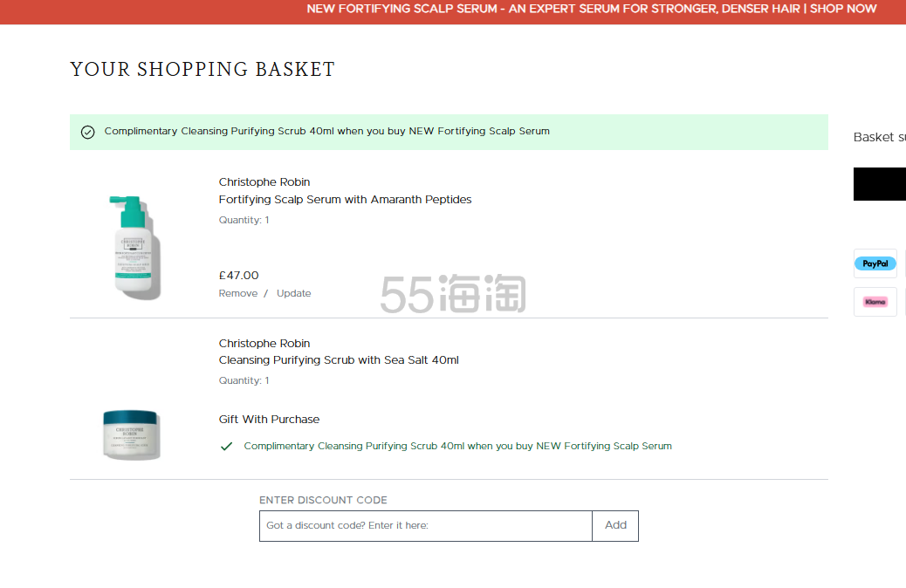Viewport: 906px width, 588px height.
Task: Click the discount code entry field
Action: click(426, 526)
